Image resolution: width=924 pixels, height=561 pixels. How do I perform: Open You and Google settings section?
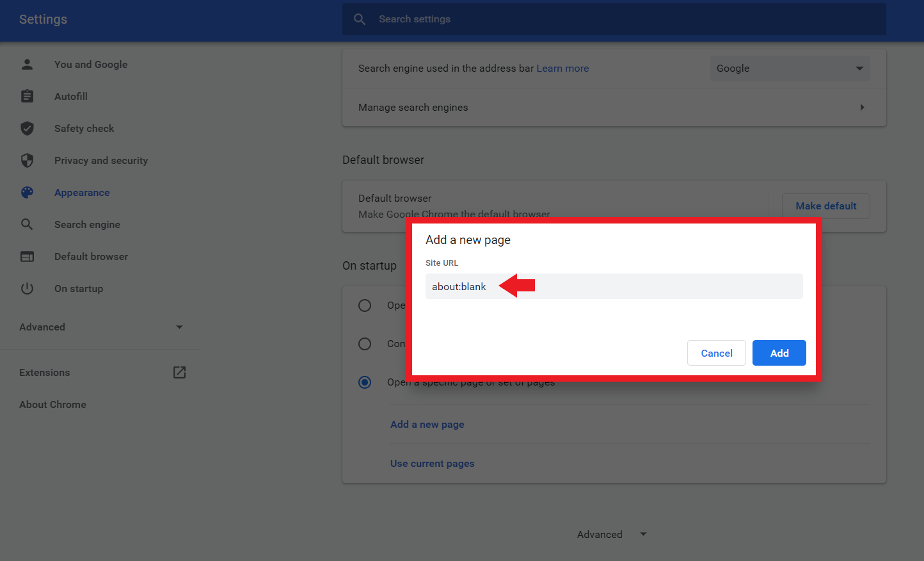point(91,64)
